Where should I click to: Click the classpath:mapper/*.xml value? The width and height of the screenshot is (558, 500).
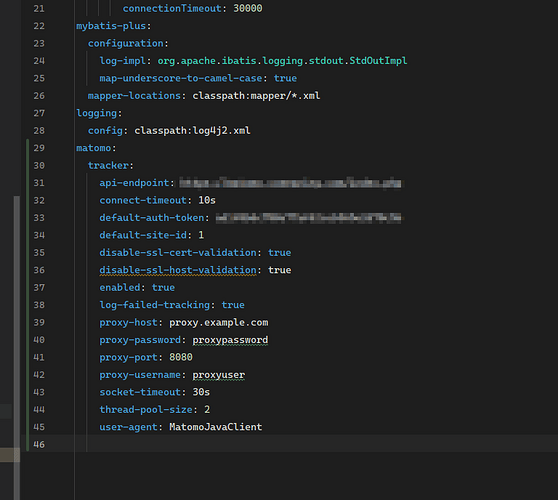click(x=256, y=96)
